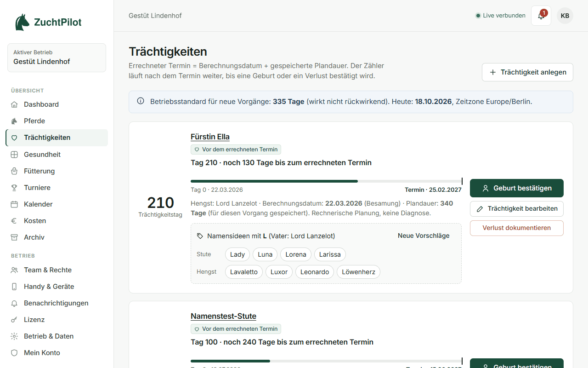Click the Live verbunden status indicator

coord(500,16)
